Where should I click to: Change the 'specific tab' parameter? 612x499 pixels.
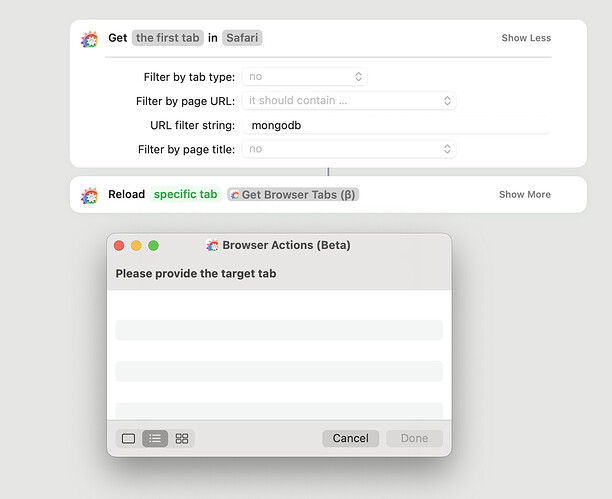click(185, 194)
